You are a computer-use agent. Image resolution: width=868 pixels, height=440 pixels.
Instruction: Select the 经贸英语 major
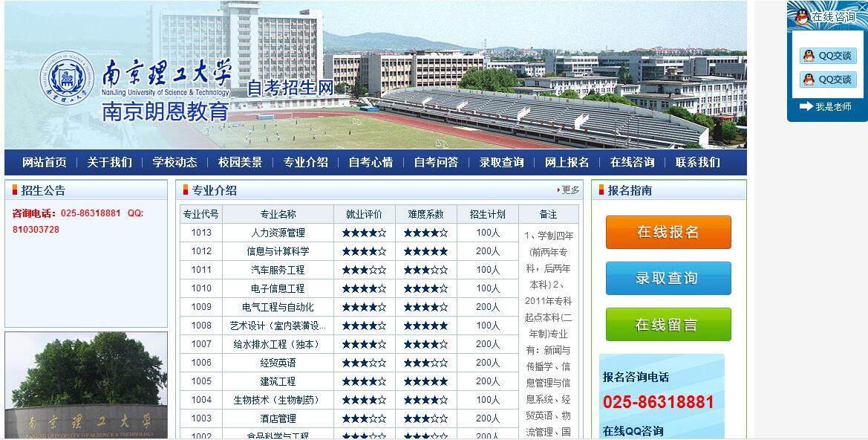tap(278, 363)
